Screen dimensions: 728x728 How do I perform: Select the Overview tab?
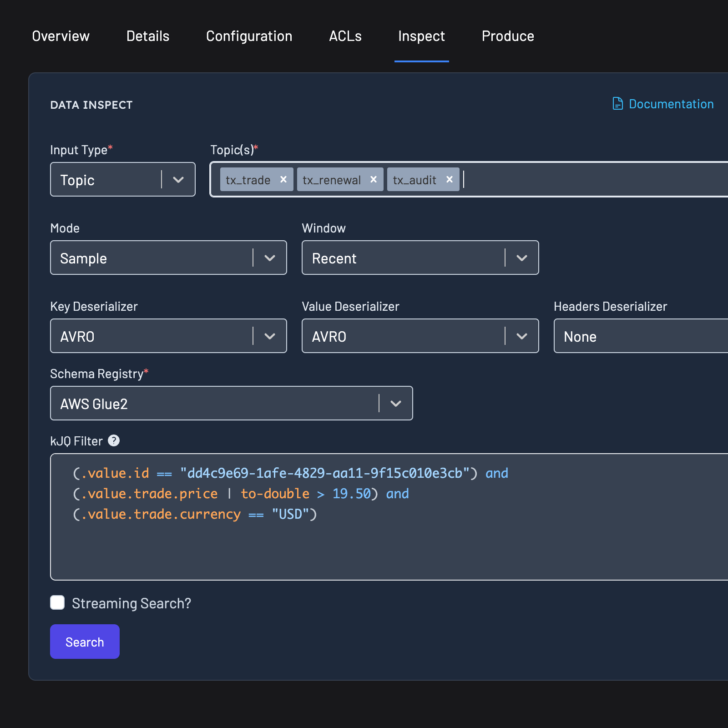click(x=61, y=36)
